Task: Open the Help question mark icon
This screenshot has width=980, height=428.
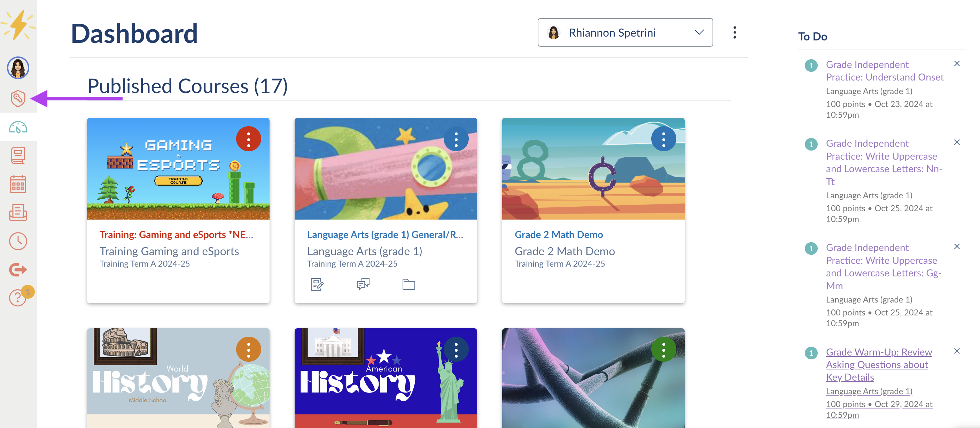Action: point(18,297)
